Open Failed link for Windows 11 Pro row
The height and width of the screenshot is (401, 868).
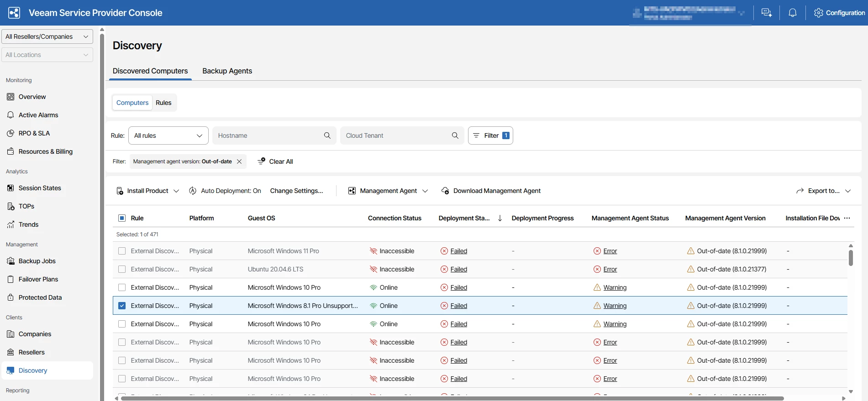coord(458,251)
